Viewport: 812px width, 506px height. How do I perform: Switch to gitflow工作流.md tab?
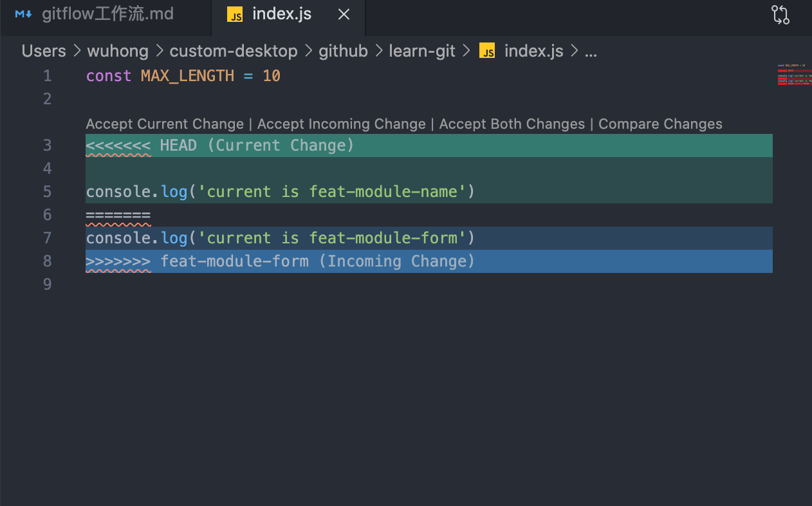(107, 14)
